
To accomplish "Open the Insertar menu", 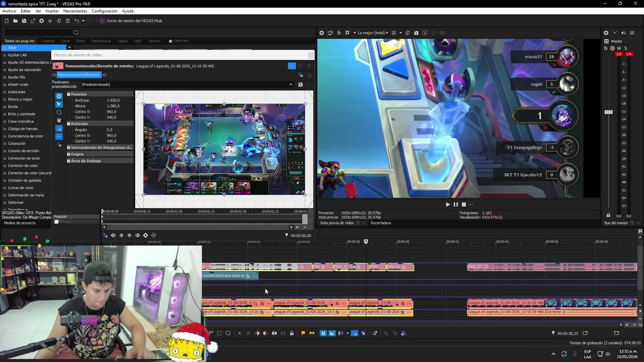I will coord(52,11).
